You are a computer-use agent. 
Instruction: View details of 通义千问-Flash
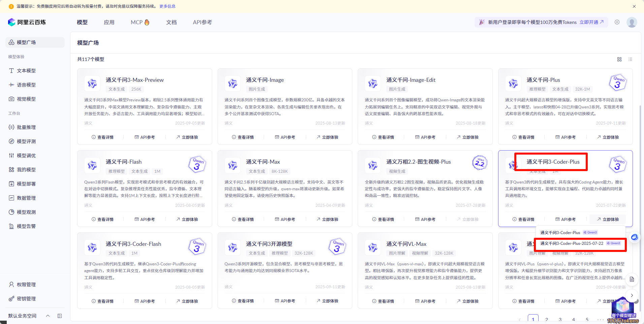tap(103, 220)
